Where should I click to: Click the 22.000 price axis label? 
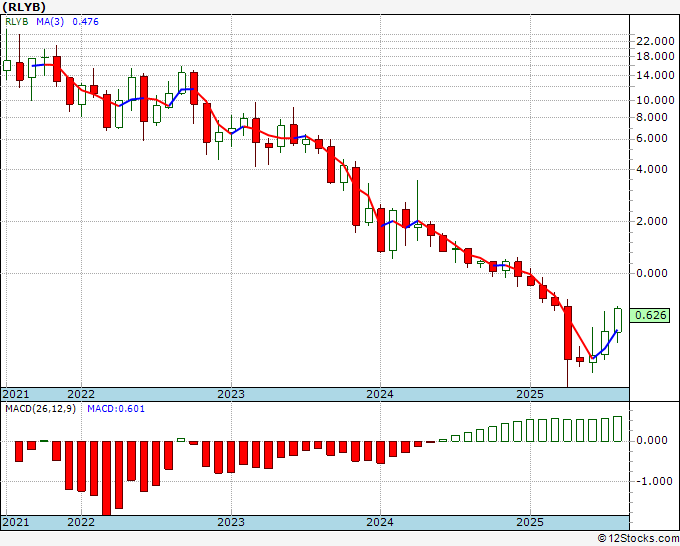pyautogui.click(x=655, y=41)
